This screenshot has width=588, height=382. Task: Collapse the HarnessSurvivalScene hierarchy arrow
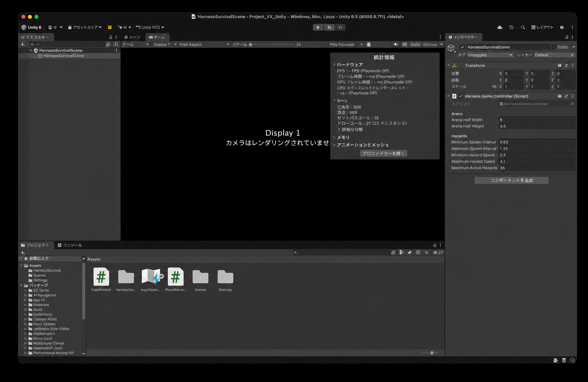click(31, 50)
